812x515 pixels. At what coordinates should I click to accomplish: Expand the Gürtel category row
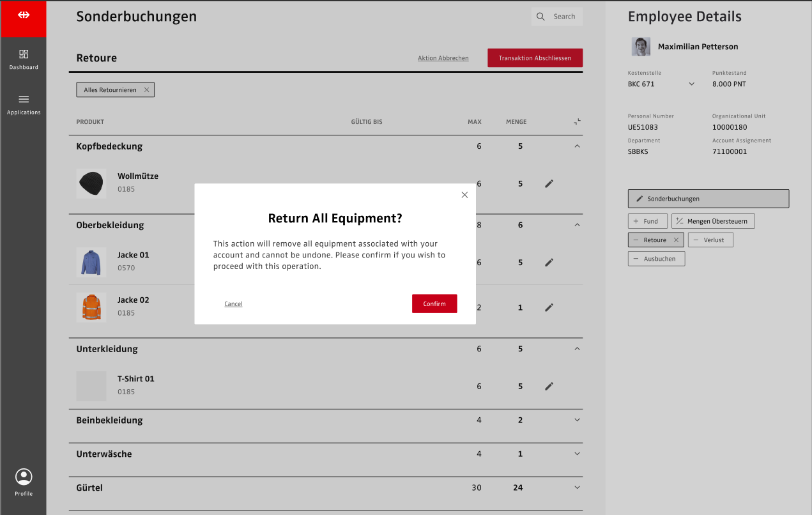(x=577, y=488)
